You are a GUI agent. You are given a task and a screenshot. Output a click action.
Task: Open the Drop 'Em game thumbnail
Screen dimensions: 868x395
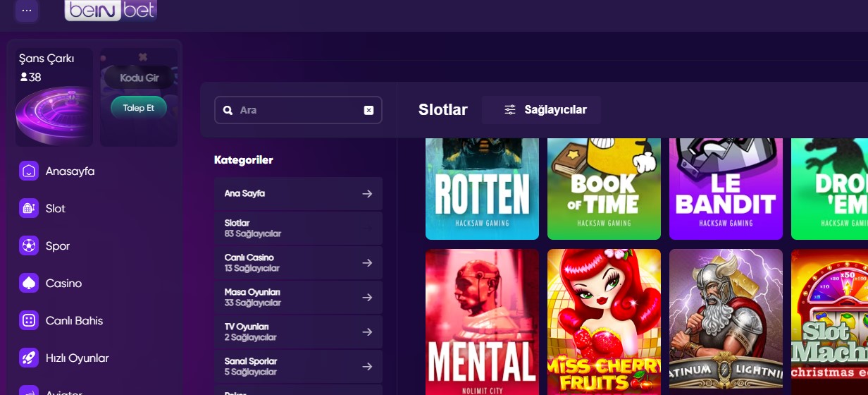point(829,189)
